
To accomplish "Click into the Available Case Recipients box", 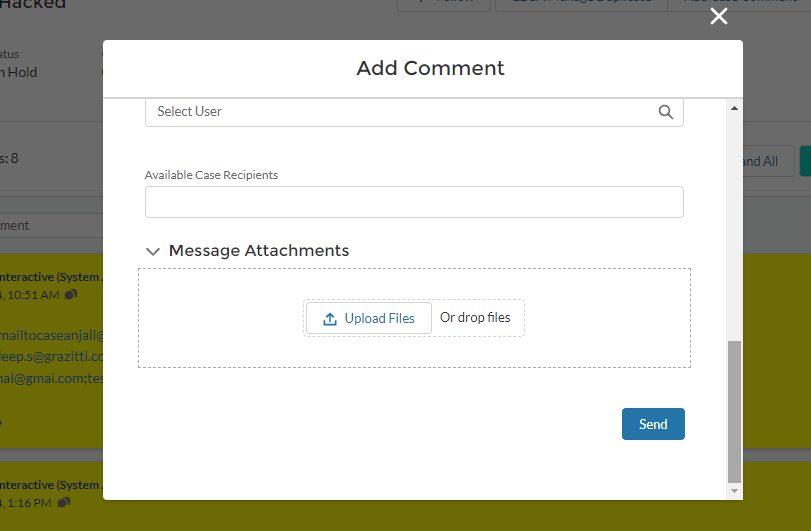I will 414,202.
